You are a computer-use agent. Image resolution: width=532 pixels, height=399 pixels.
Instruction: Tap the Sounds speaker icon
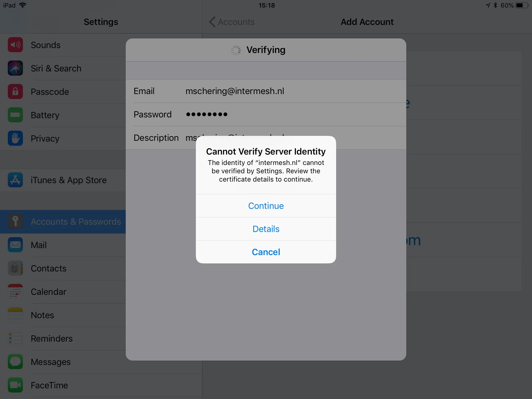click(x=15, y=45)
